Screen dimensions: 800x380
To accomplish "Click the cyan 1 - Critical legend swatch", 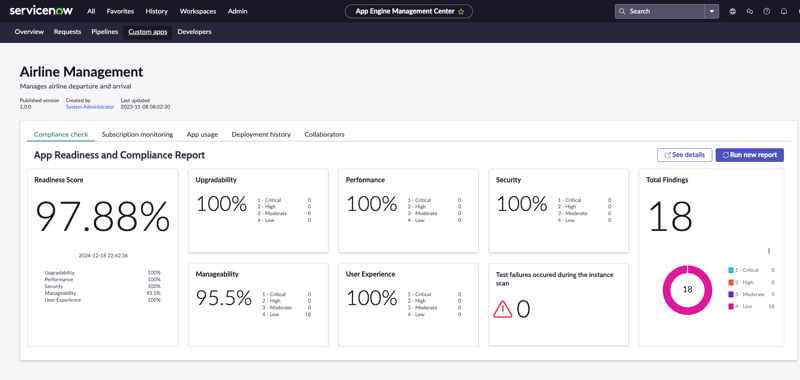I will point(731,270).
